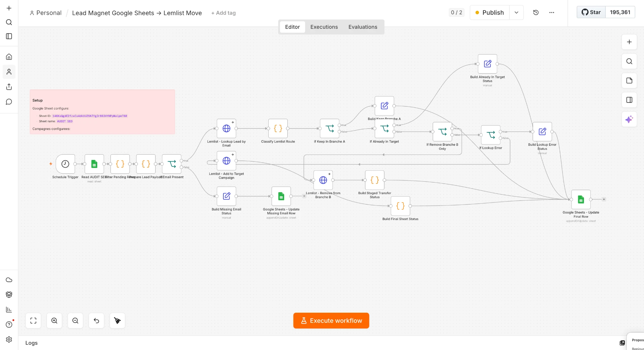Image resolution: width=644 pixels, height=350 pixels.
Task: Select the Editor tab
Action: pyautogui.click(x=292, y=27)
